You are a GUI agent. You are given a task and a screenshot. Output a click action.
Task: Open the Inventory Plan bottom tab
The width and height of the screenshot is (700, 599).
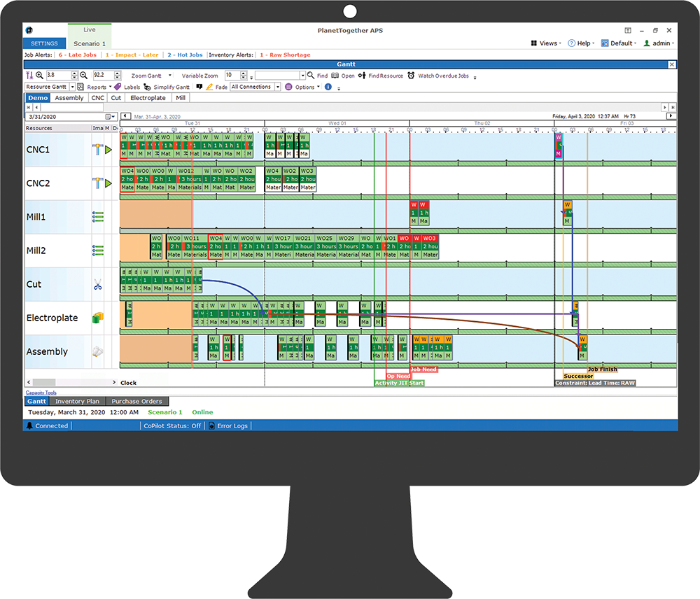(77, 401)
